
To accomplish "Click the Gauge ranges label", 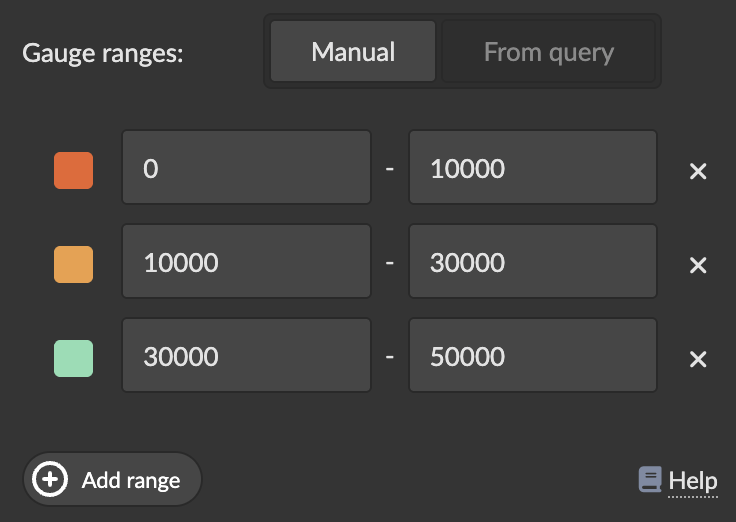I will tap(103, 53).
